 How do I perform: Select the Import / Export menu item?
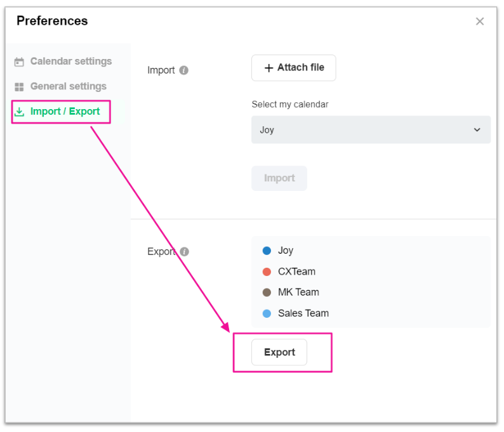(65, 112)
